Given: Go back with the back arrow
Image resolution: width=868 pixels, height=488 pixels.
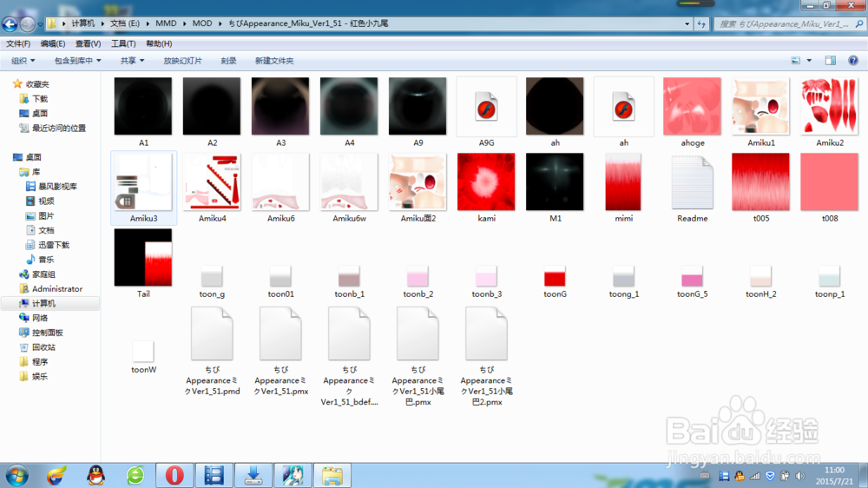Looking at the screenshot, I should click(x=10, y=23).
